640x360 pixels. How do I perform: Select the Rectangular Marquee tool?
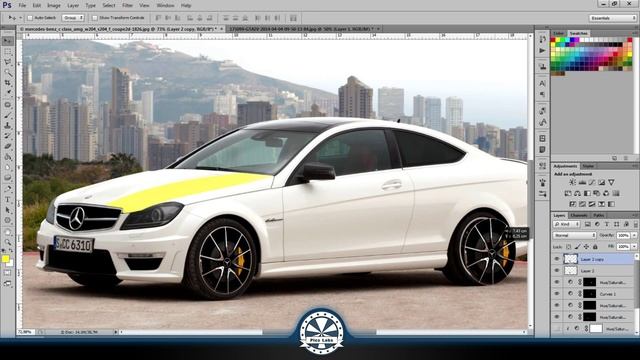tap(8, 52)
